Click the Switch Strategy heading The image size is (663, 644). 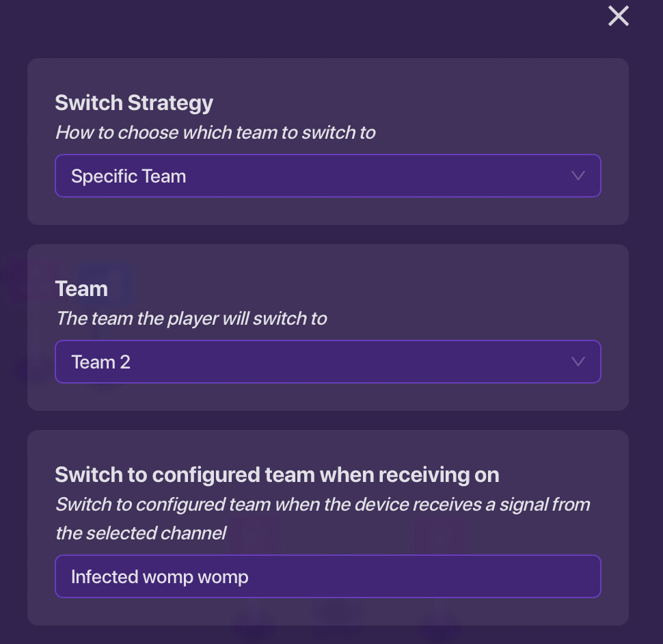coord(134,103)
